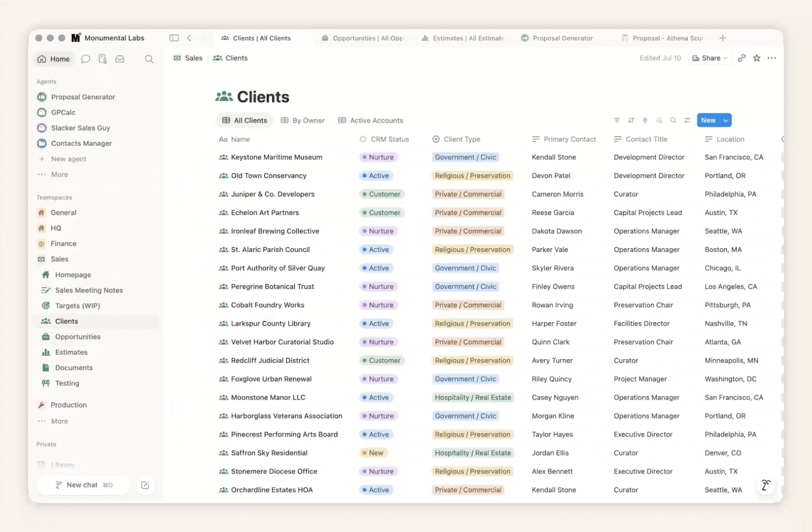Start a New chat
Image resolution: width=812 pixels, height=532 pixels.
(83, 485)
